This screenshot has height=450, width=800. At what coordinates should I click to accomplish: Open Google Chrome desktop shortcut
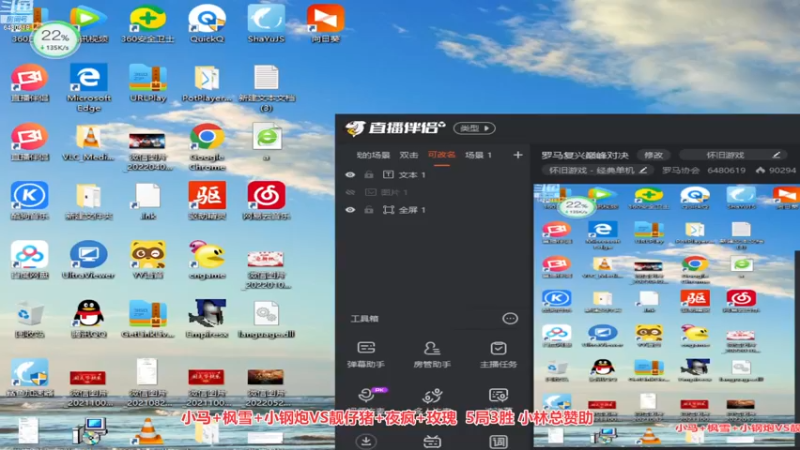(207, 147)
